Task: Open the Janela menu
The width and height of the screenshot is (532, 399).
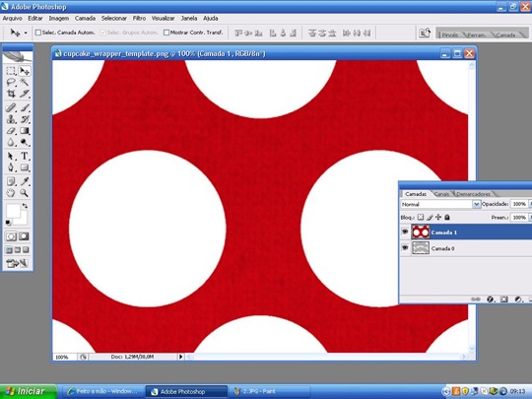Action: [x=189, y=19]
